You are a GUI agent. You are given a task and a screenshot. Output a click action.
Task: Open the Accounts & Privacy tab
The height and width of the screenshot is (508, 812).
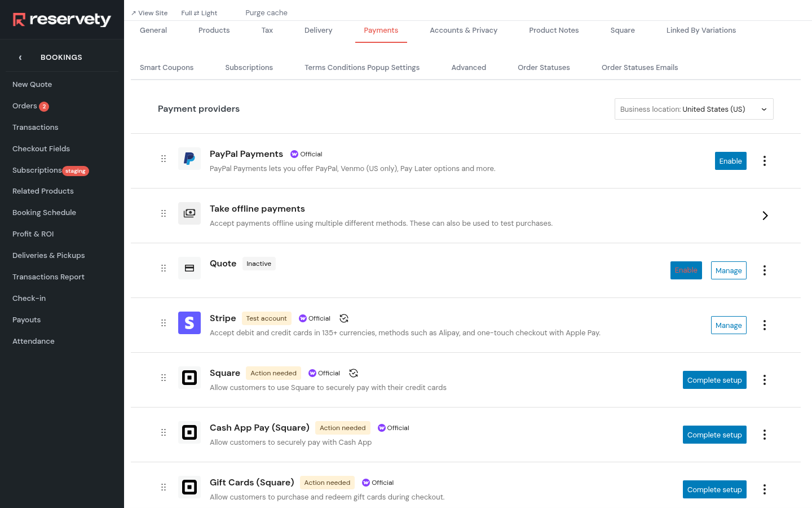click(464, 30)
